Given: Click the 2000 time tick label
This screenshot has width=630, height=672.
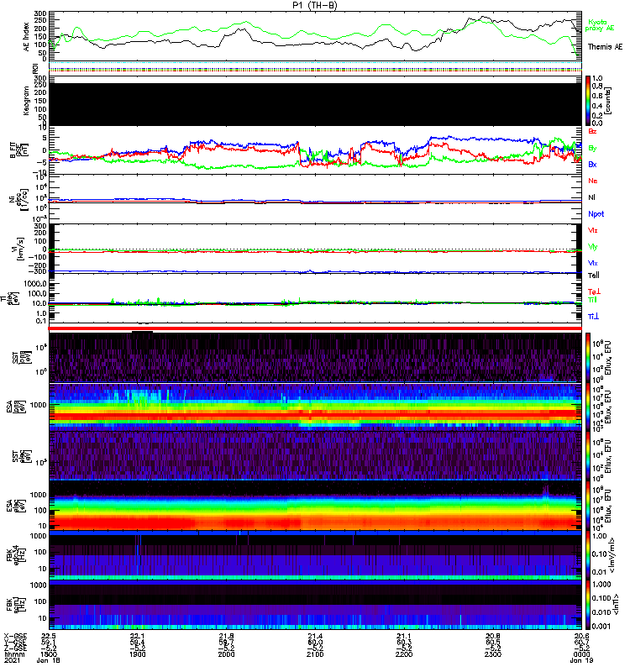Looking at the screenshot, I should click(226, 654).
